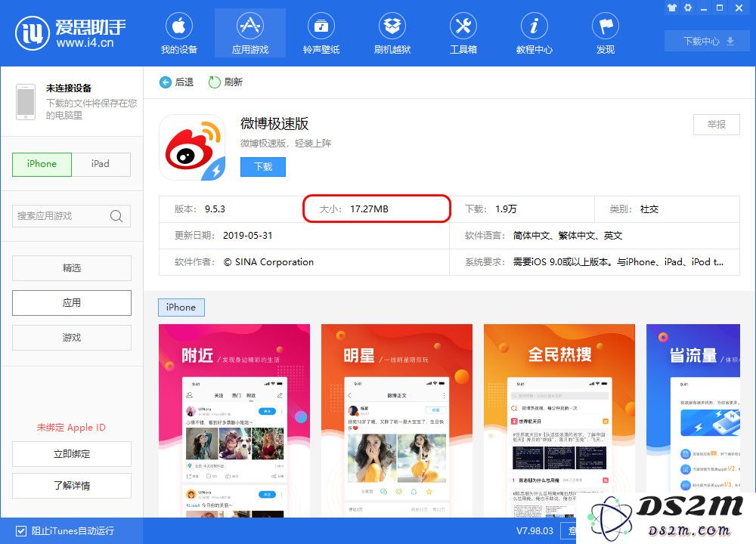Click the 爱思助手 logo
Viewport: 756px width, 544px height.
pos(70,33)
